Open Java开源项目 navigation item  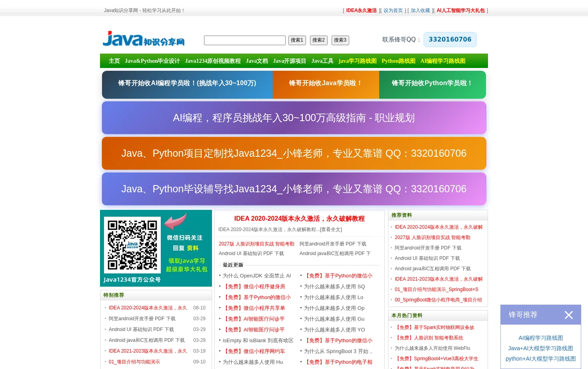click(x=290, y=61)
